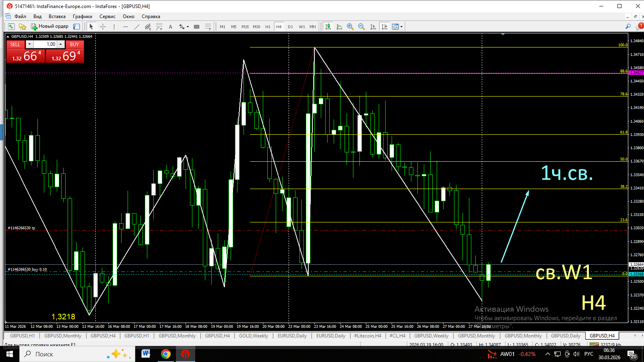
Task: Open the Файл menu
Action: coord(20,16)
